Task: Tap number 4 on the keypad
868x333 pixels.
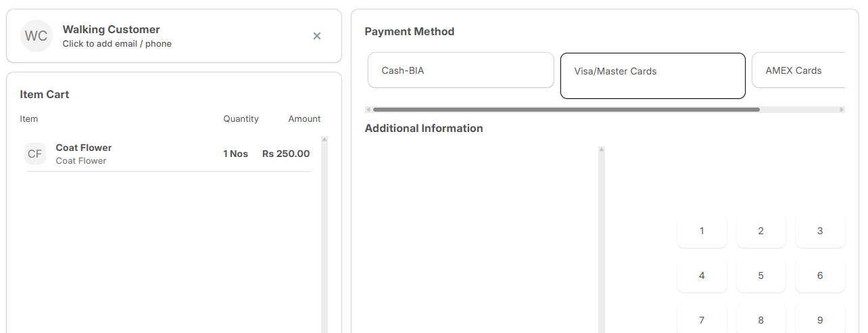Action: click(x=702, y=275)
